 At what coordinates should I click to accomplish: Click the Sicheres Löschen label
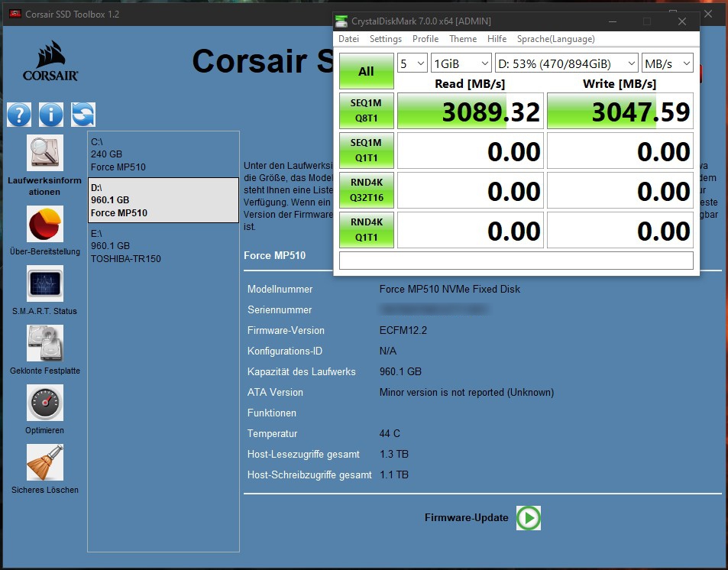pos(44,490)
